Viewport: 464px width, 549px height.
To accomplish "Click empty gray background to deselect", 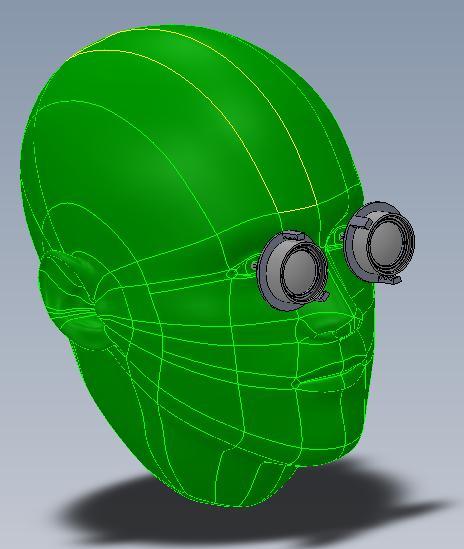I will [x=420, y=70].
